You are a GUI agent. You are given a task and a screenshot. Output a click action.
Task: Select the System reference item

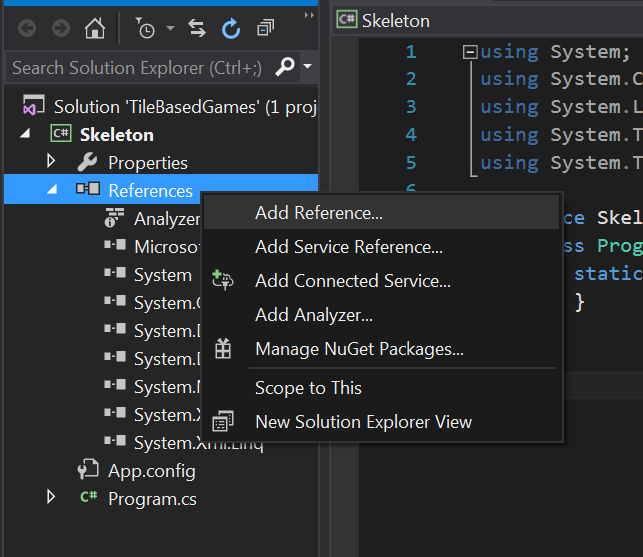pos(163,275)
